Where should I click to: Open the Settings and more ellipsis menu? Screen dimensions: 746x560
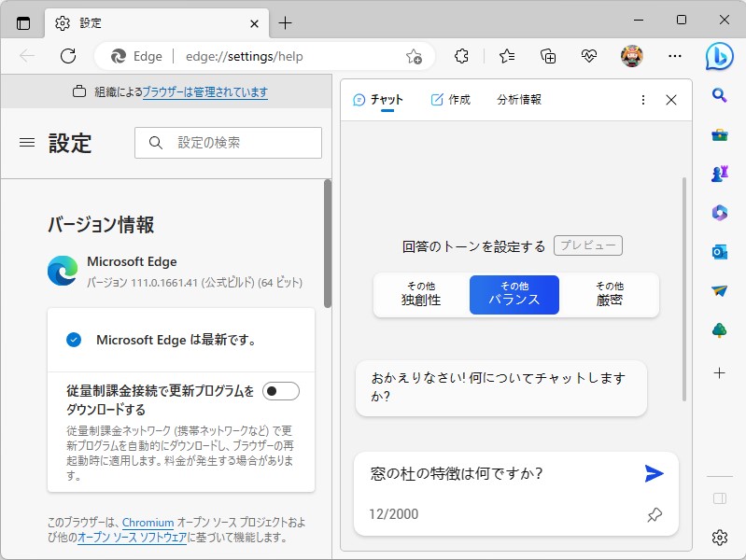tap(675, 56)
